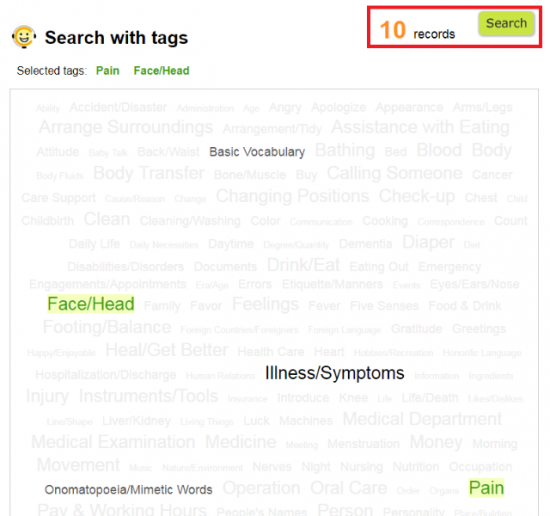Image resolution: width=550 pixels, height=516 pixels.
Task: Deselect the highlighted Face/Head tag
Action: click(91, 304)
